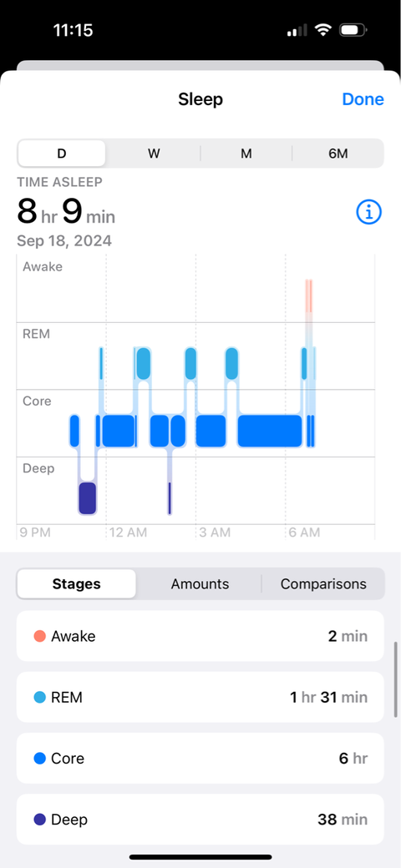Viewport: 401px width, 868px height.
Task: Tap the battery indicator icon
Action: click(x=353, y=30)
